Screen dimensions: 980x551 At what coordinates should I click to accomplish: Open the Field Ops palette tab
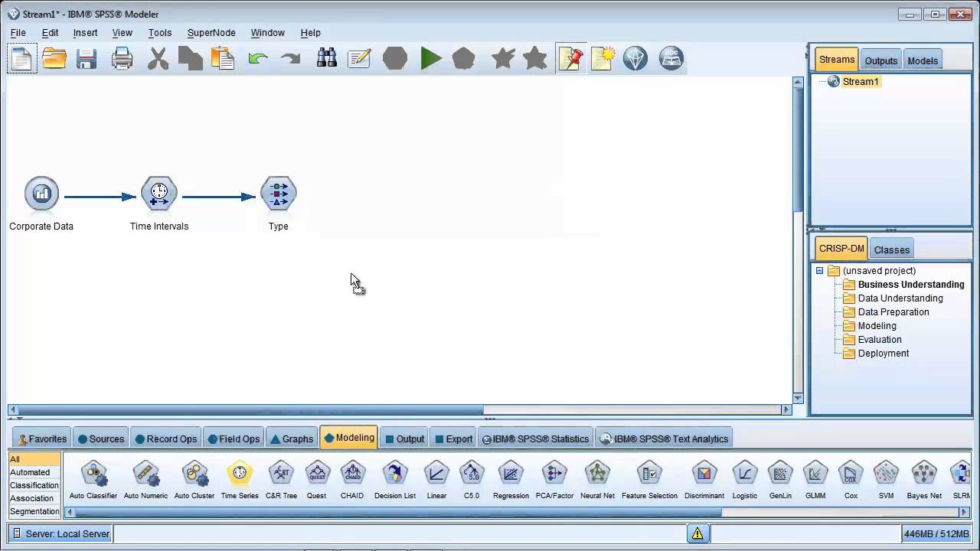point(234,439)
